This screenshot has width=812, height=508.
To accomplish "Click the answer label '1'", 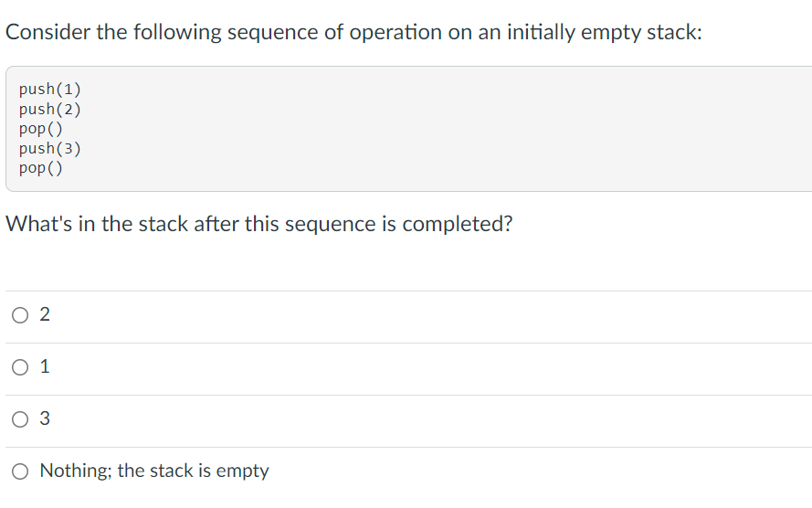I will pyautogui.click(x=45, y=366).
